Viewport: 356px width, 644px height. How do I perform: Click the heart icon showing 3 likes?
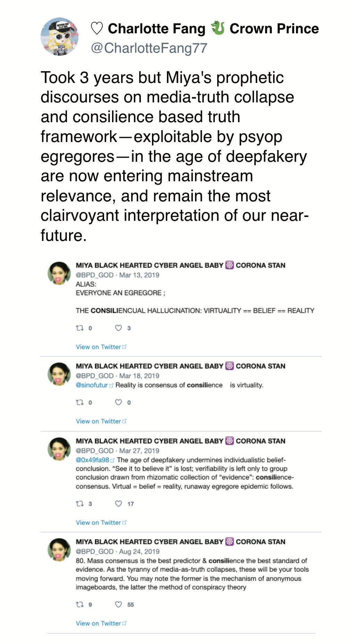(118, 327)
